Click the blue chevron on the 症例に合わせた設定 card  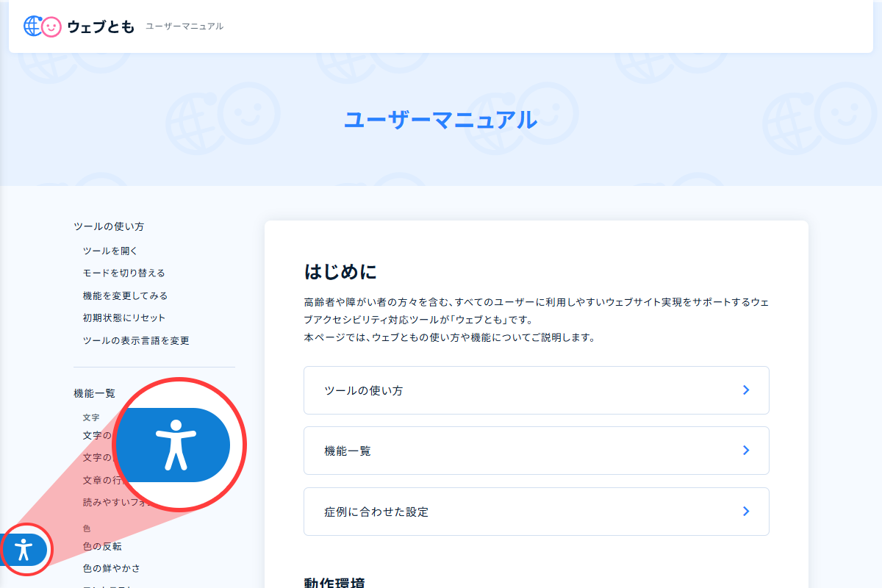[746, 511]
